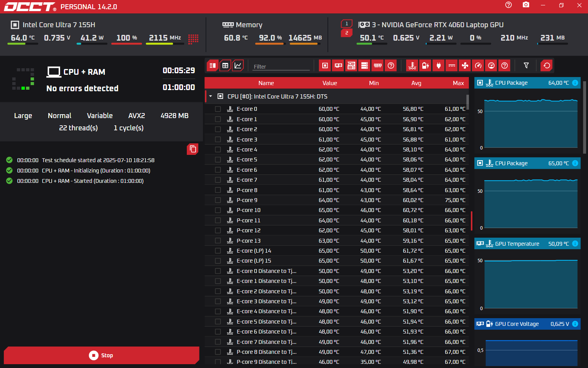Tick the E-core 4 checkbox
588x368 pixels.
[x=218, y=149]
